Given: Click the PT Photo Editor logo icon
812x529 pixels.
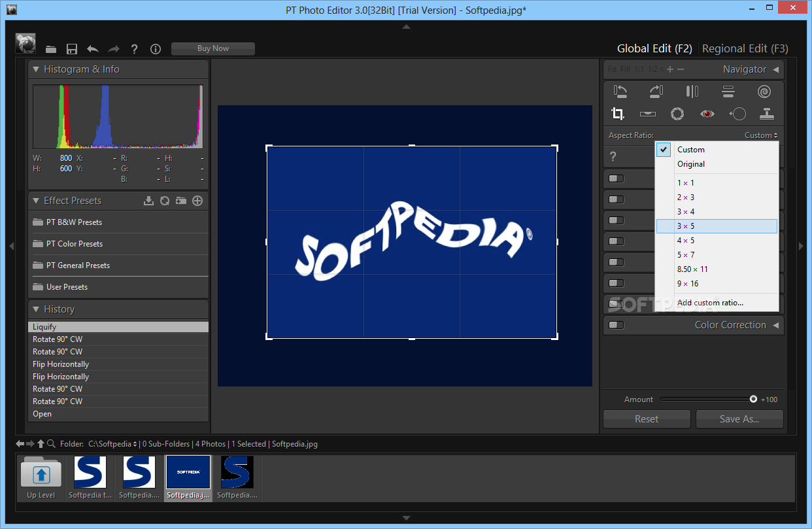Looking at the screenshot, I should 25,43.
